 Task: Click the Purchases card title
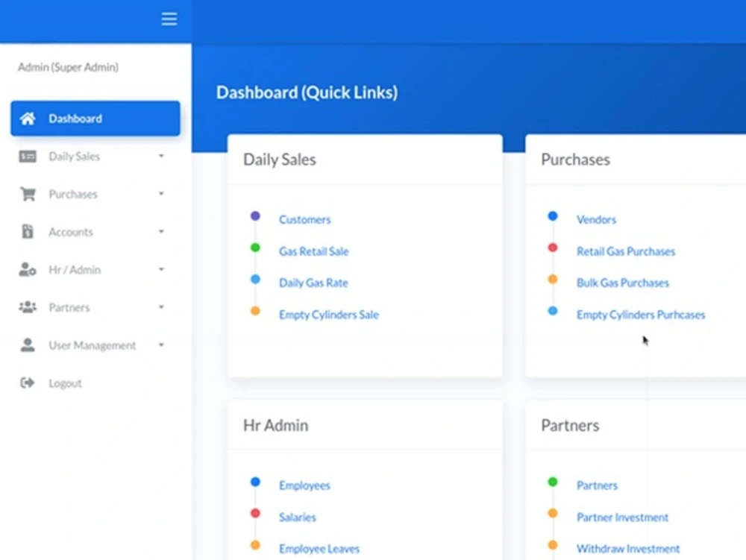575,160
